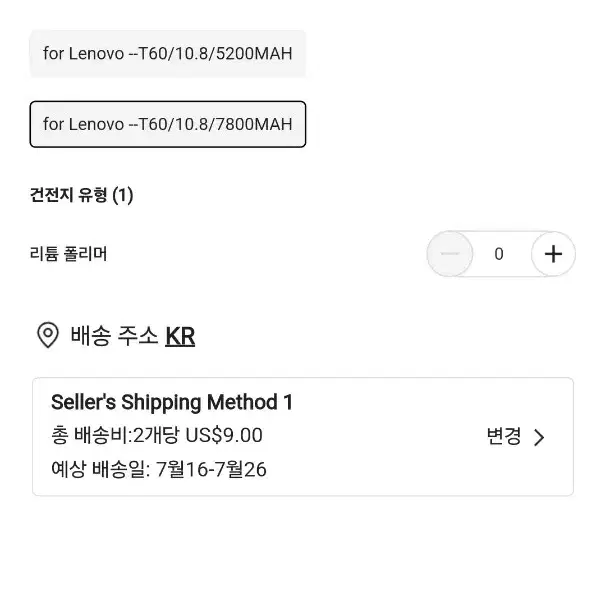
Task: Decrease quantity with the minus button
Action: tap(450, 254)
